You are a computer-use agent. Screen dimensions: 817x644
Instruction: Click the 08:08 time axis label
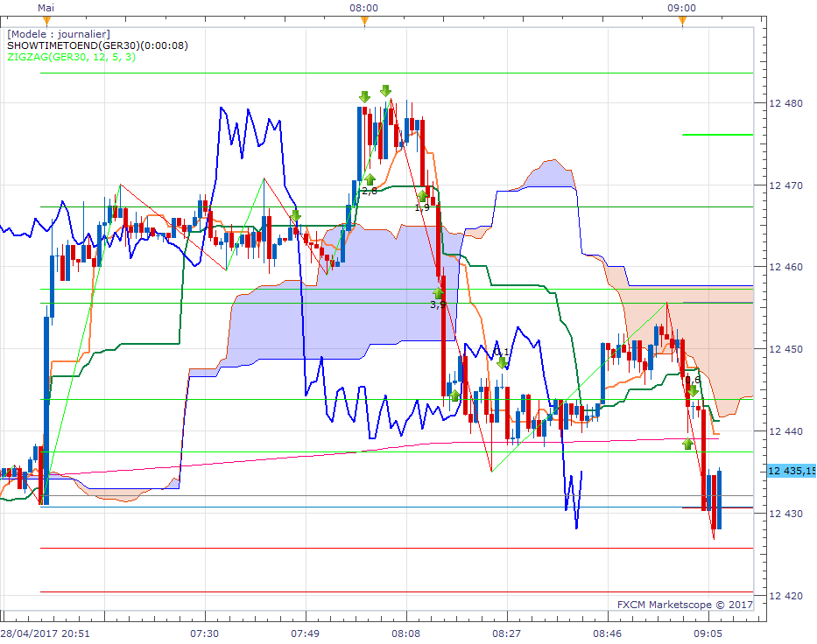click(x=406, y=633)
